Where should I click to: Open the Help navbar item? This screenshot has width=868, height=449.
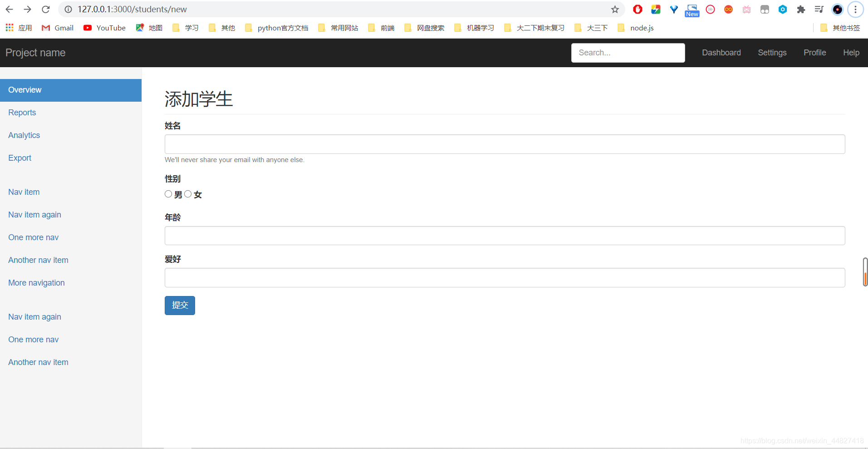pos(851,53)
